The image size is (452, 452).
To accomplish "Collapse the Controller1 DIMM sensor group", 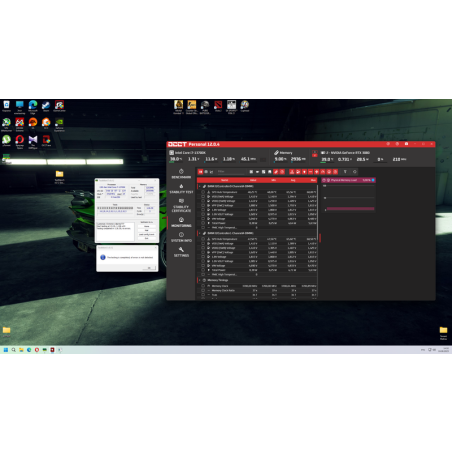I will (x=200, y=233).
